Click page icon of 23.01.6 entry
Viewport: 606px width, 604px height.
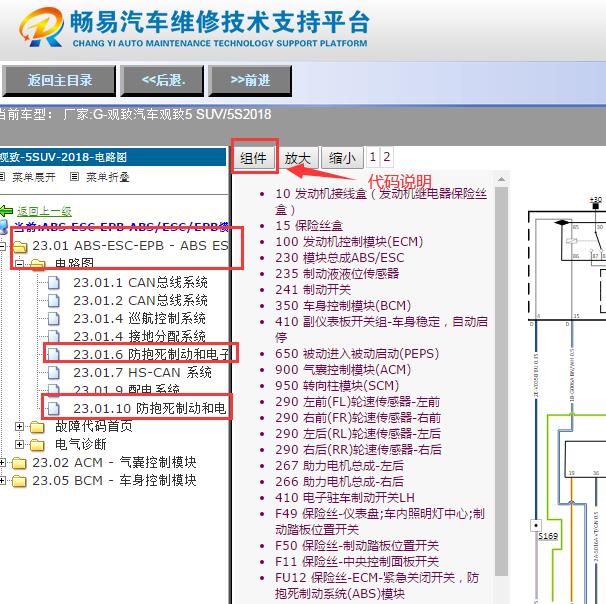point(54,354)
